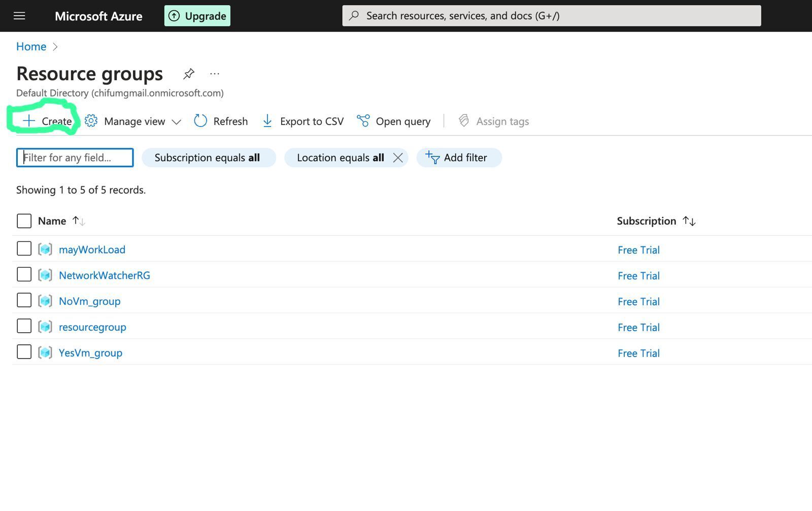The height and width of the screenshot is (511, 812).
Task: Open Free Trial subscription for mayWorkLoad
Action: [x=638, y=250]
